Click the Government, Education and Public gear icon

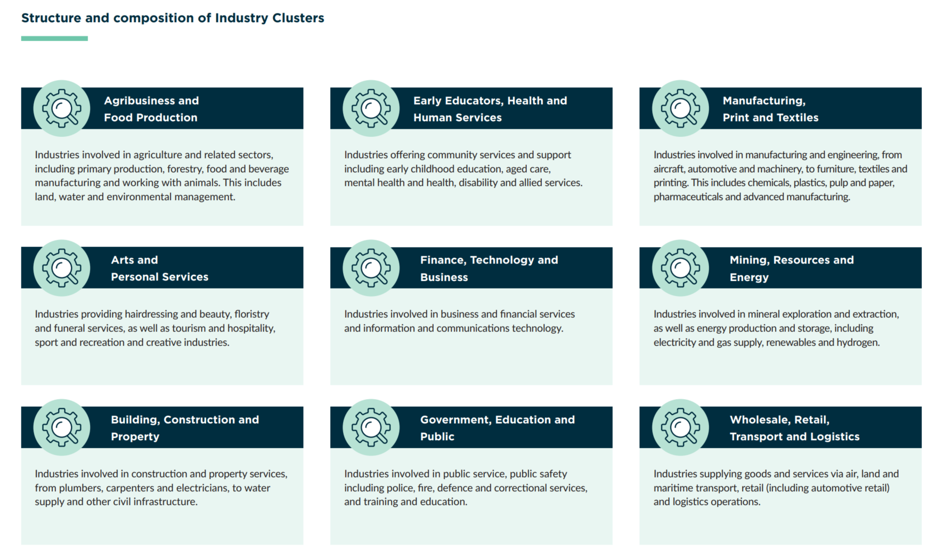pyautogui.click(x=371, y=427)
